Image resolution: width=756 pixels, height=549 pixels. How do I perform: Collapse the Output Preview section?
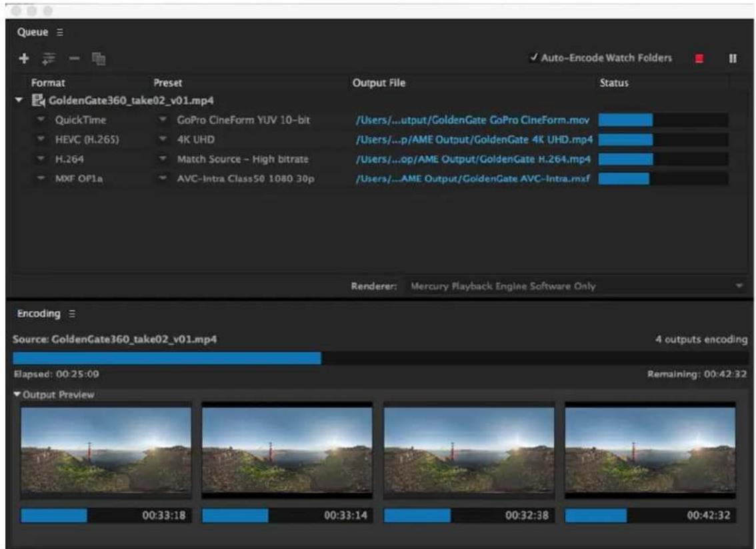[17, 395]
